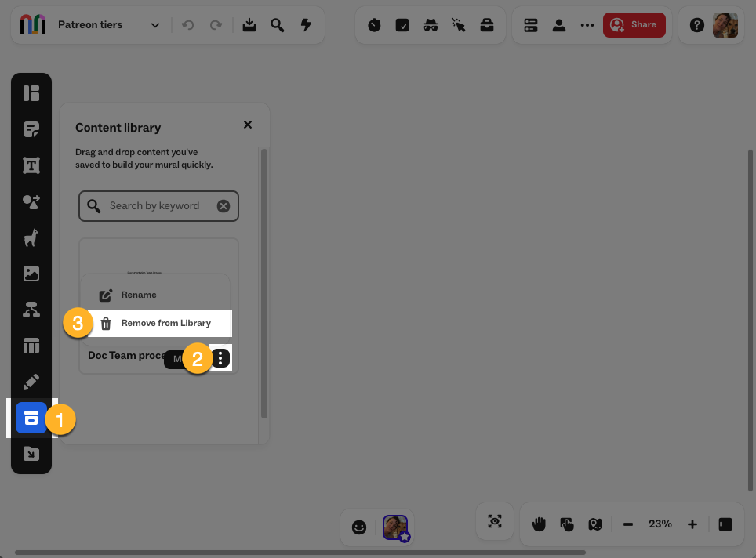
Task: Click the undo arrow
Action: pyautogui.click(x=187, y=24)
